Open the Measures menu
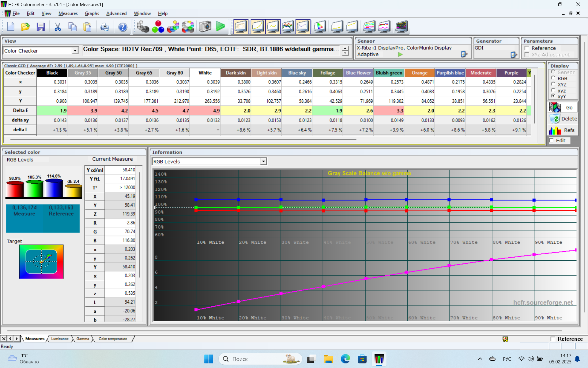Viewport: 588px width, 368px height. tap(68, 13)
